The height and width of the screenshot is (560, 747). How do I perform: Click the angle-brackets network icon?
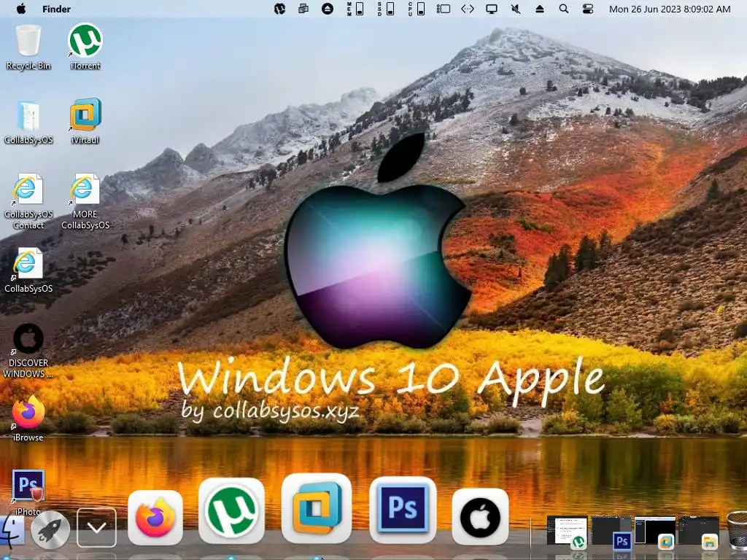(x=468, y=9)
